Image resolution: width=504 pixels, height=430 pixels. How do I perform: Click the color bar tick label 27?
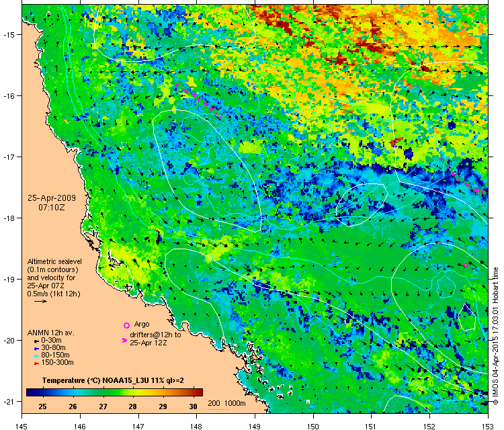coord(103,406)
